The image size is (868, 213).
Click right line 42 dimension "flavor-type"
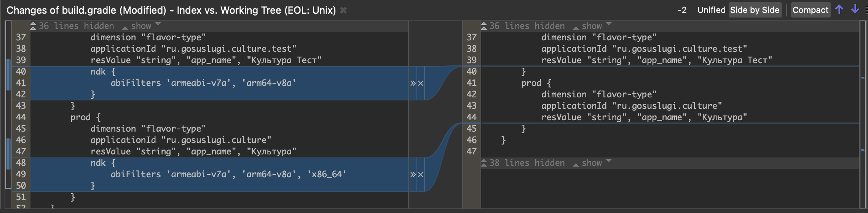click(x=599, y=95)
